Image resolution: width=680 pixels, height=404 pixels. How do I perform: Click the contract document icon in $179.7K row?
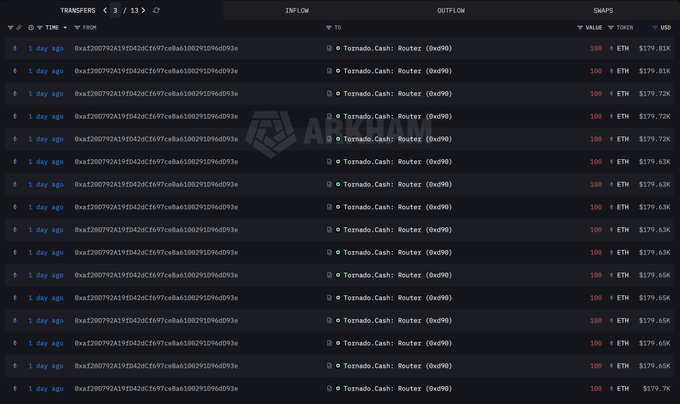[329, 388]
